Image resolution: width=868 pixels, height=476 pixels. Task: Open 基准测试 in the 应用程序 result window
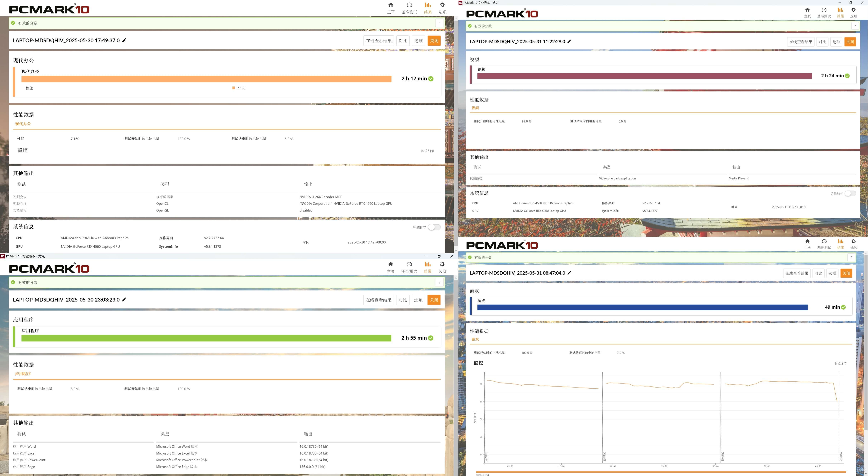coord(409,268)
